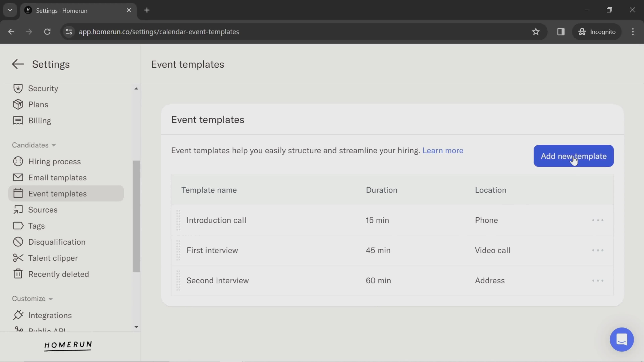Image resolution: width=644 pixels, height=362 pixels.
Task: Click the Location column header
Action: tap(491, 190)
